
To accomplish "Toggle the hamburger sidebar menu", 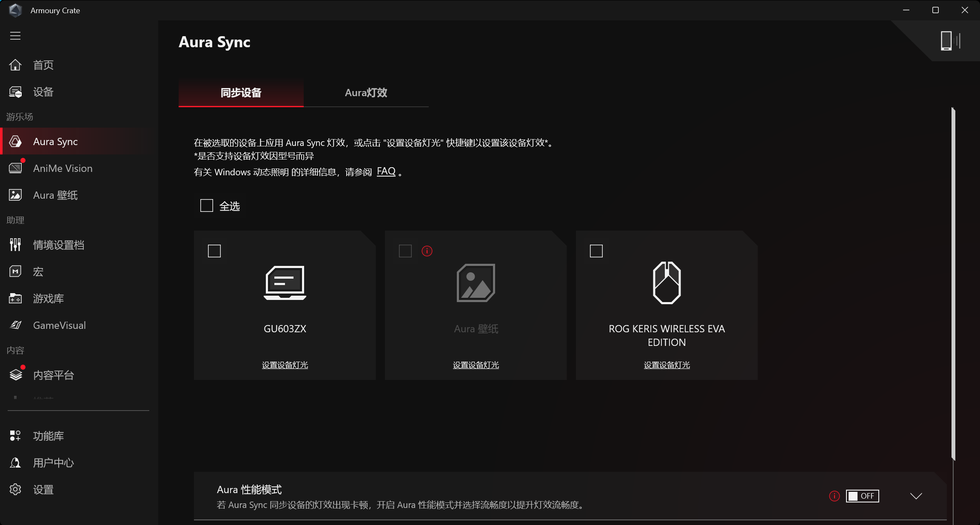I will click(x=15, y=36).
